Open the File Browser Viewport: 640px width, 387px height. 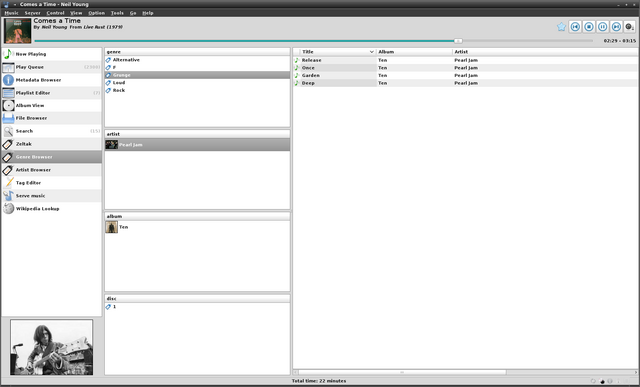[x=51, y=118]
